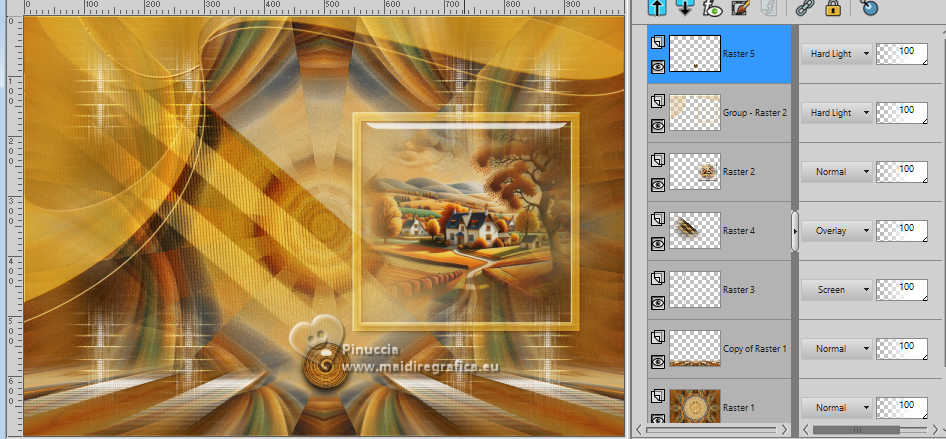Click the blue sphere layer effects icon
The height and width of the screenshot is (439, 946).
pyautogui.click(x=869, y=8)
